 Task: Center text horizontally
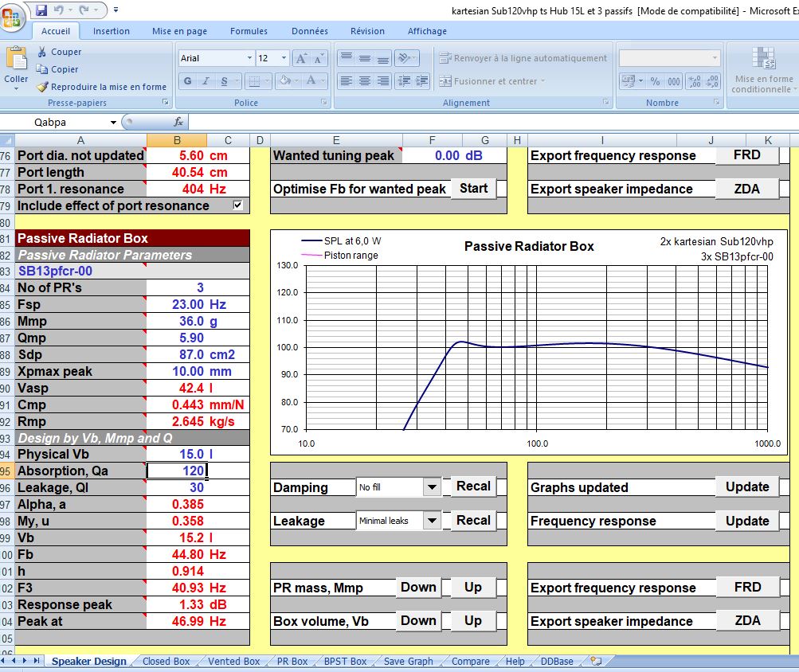pos(365,80)
